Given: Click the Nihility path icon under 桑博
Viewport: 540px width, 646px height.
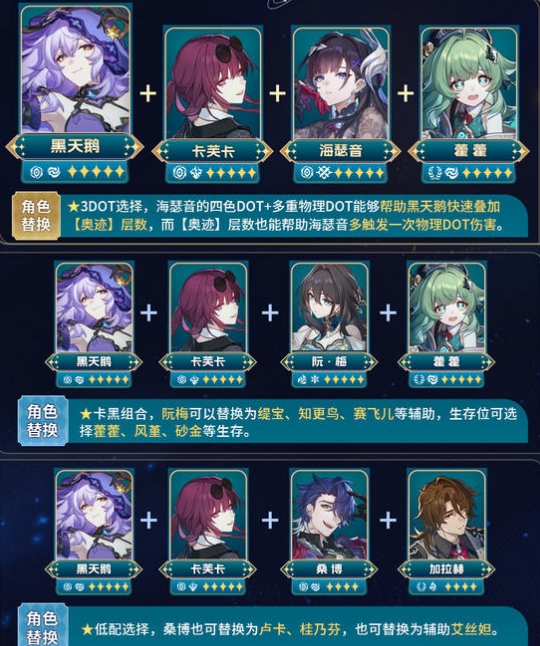Looking at the screenshot, I should (x=304, y=586).
